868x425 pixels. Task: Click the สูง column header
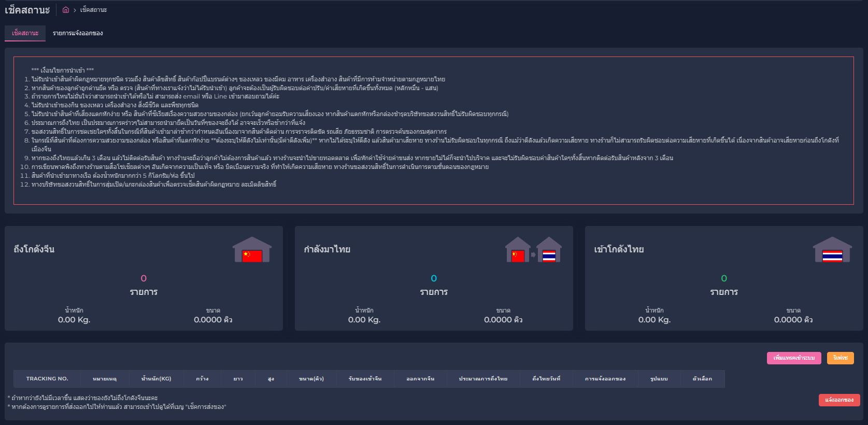tap(271, 379)
